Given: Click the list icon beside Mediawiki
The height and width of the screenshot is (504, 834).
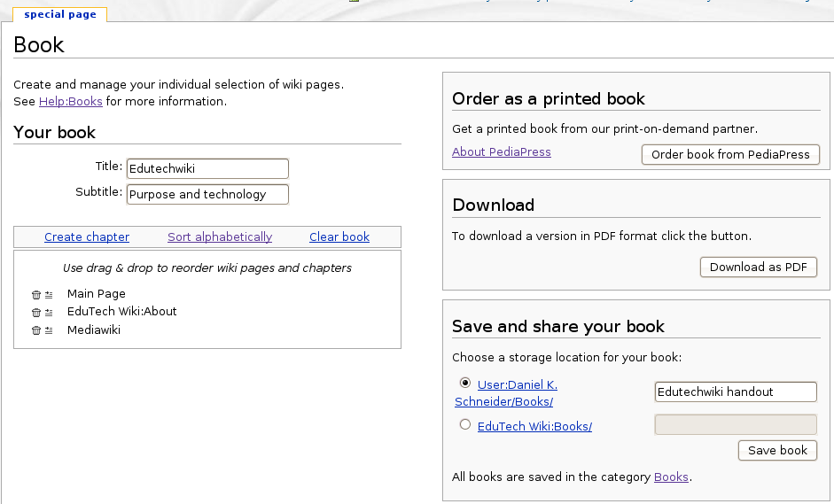Looking at the screenshot, I should tap(49, 330).
